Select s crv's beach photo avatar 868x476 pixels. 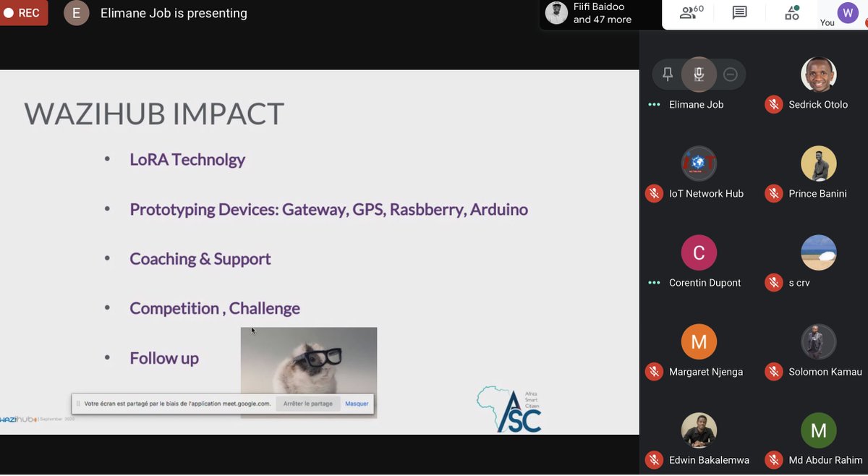pos(819,252)
